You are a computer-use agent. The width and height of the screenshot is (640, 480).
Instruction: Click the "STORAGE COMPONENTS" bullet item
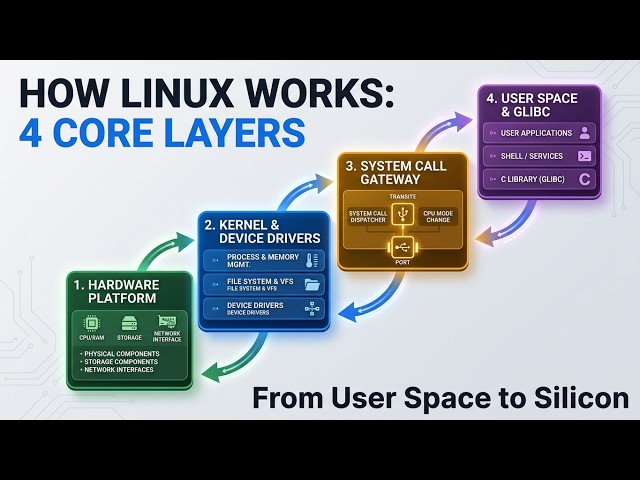pos(121,362)
